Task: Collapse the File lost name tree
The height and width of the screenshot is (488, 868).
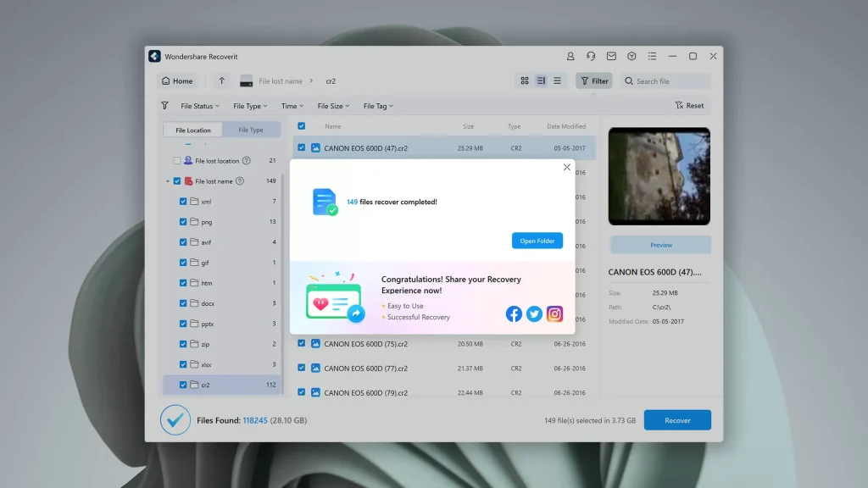Action: click(168, 181)
